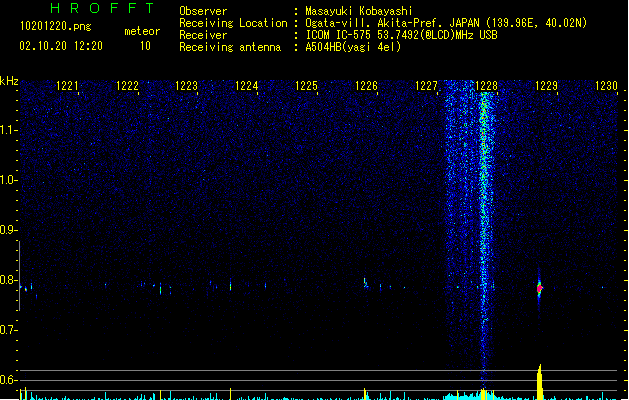The width and height of the screenshot is (629, 400).
Task: Click the ICOM IC-575 receiver text
Action: pyautogui.click(x=401, y=35)
